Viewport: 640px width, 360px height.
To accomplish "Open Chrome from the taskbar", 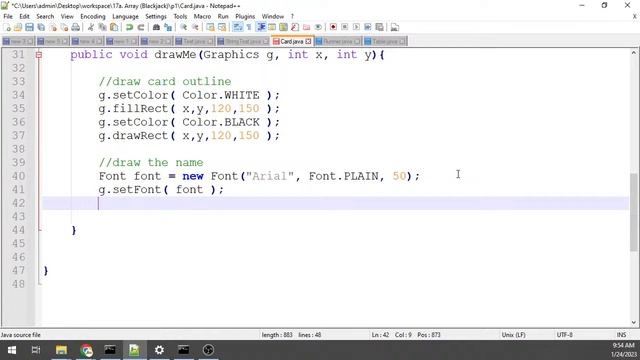I will 86,350.
